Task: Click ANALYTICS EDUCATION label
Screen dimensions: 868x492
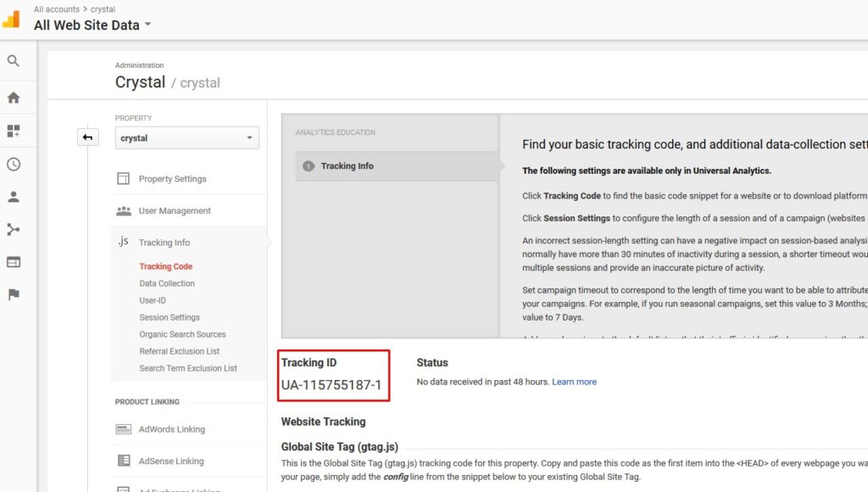Action: point(335,132)
